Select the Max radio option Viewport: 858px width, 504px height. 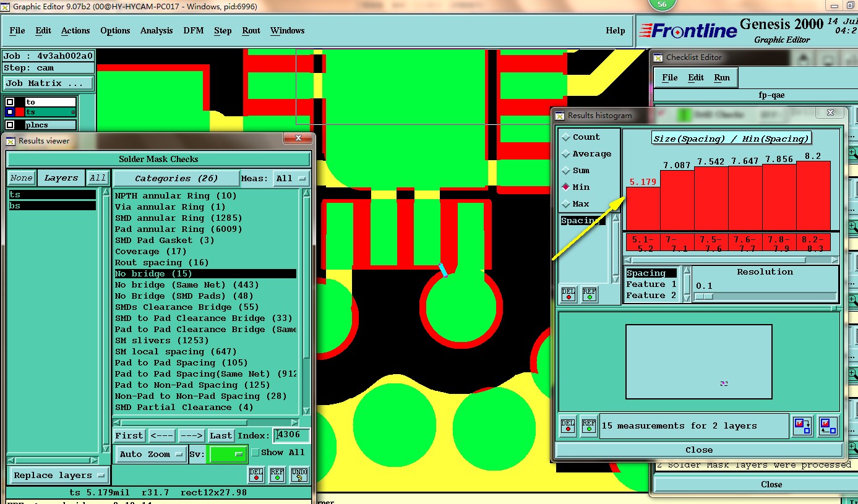coord(565,203)
